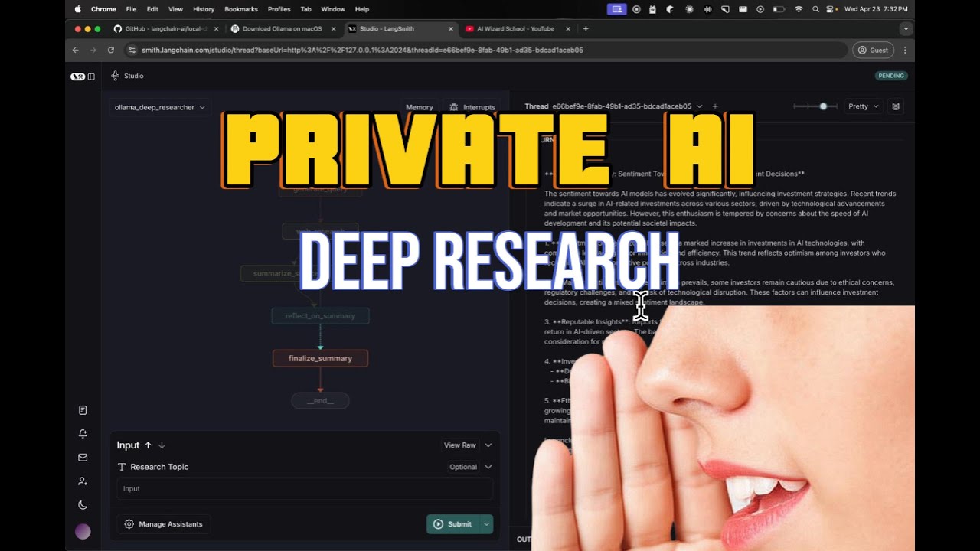This screenshot has height=551, width=980.
Task: Open the Memory button
Action: (420, 107)
